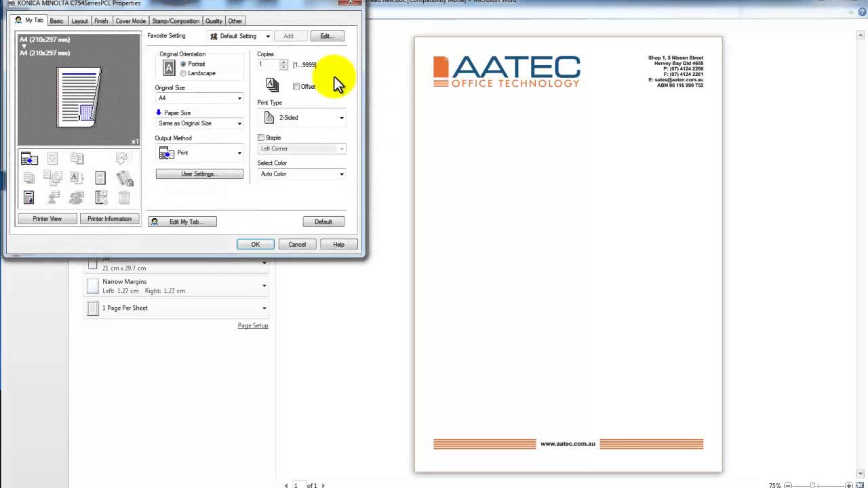Increase copies with the up stepper arrow
Screen dimensions: 868x488
(283, 62)
